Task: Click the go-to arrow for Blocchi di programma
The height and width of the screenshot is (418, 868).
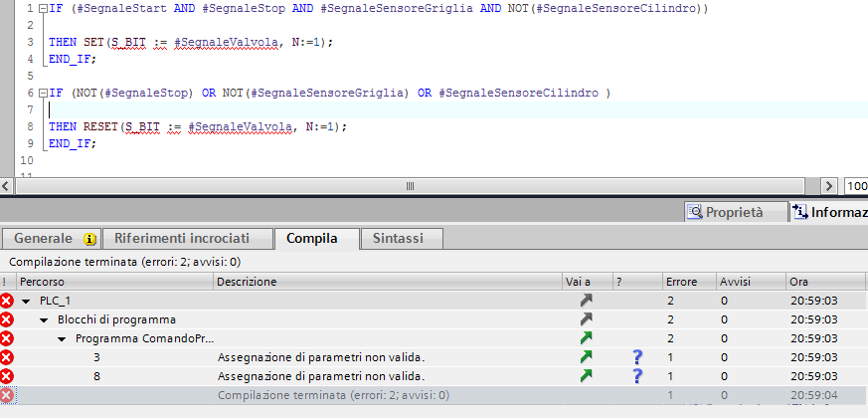Action: [x=587, y=319]
